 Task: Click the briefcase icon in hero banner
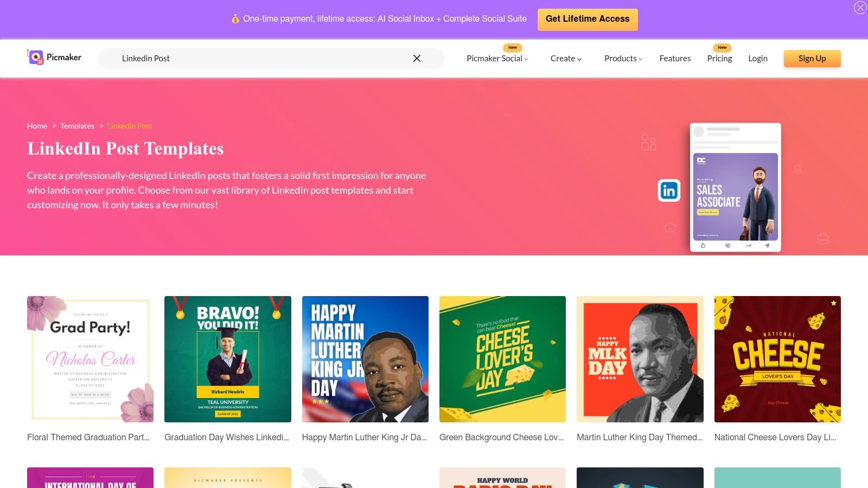[823, 238]
